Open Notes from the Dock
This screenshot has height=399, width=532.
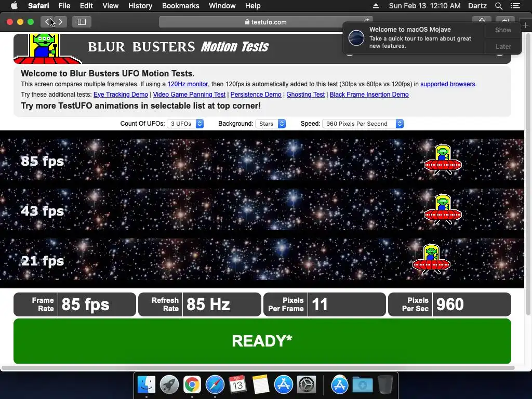261,385
